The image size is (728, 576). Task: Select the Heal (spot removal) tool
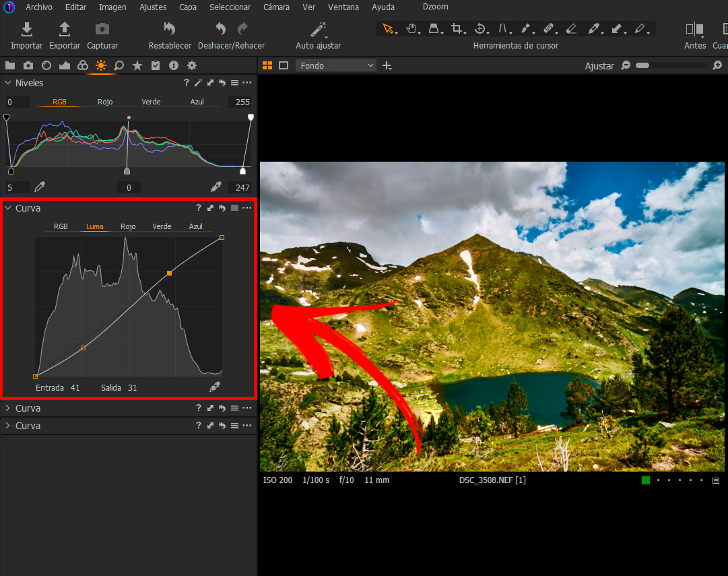(550, 28)
